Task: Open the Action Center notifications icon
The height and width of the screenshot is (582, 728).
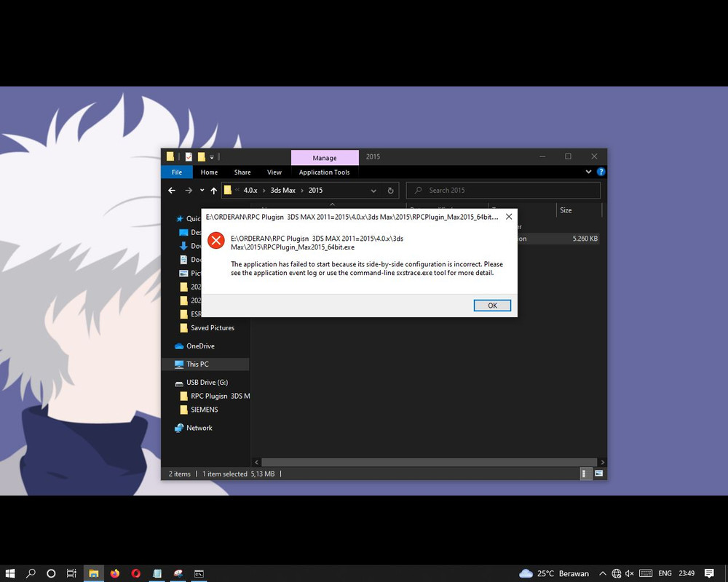Action: pyautogui.click(x=708, y=574)
